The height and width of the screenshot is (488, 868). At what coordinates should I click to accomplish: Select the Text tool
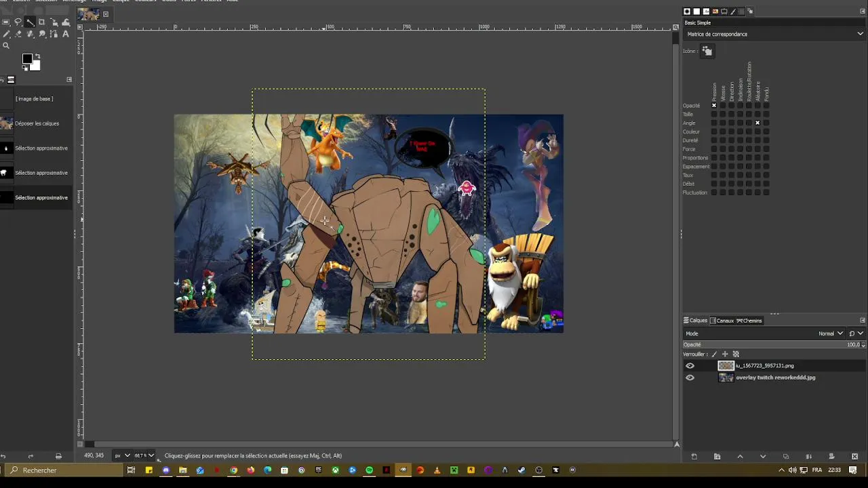pyautogui.click(x=66, y=34)
